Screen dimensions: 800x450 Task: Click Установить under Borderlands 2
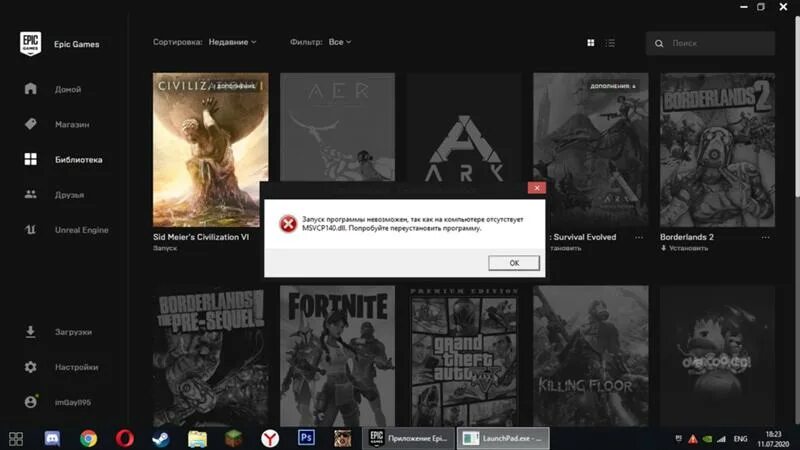684,248
